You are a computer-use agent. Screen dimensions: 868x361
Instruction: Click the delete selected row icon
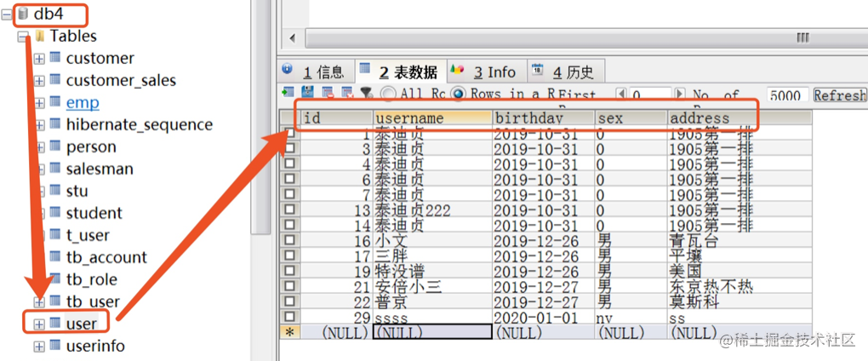(327, 93)
